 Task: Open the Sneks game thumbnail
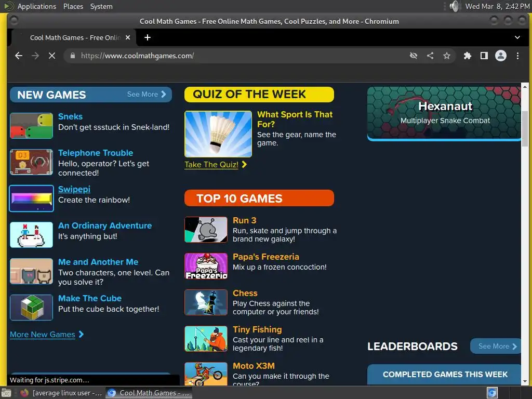31,126
